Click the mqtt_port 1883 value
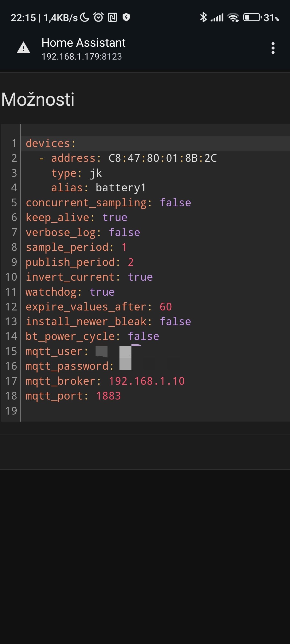Viewport: 290px width, 644px height. click(x=108, y=396)
